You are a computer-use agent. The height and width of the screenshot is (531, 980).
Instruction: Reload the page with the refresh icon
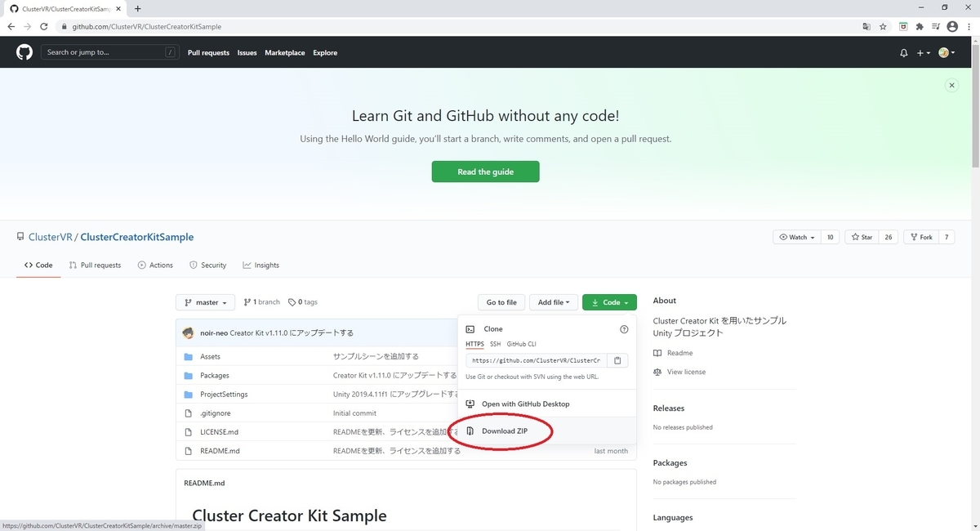pyautogui.click(x=43, y=26)
